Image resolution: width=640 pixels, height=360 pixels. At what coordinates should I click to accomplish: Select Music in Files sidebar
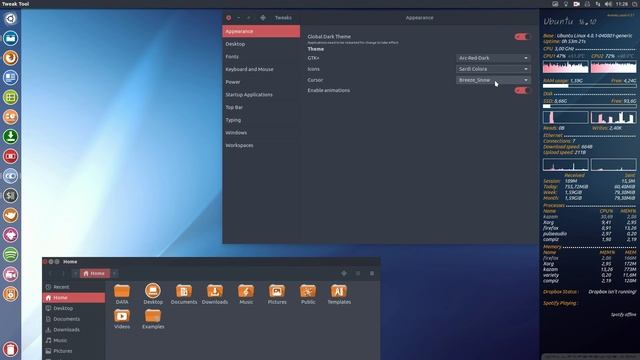[x=74, y=340]
